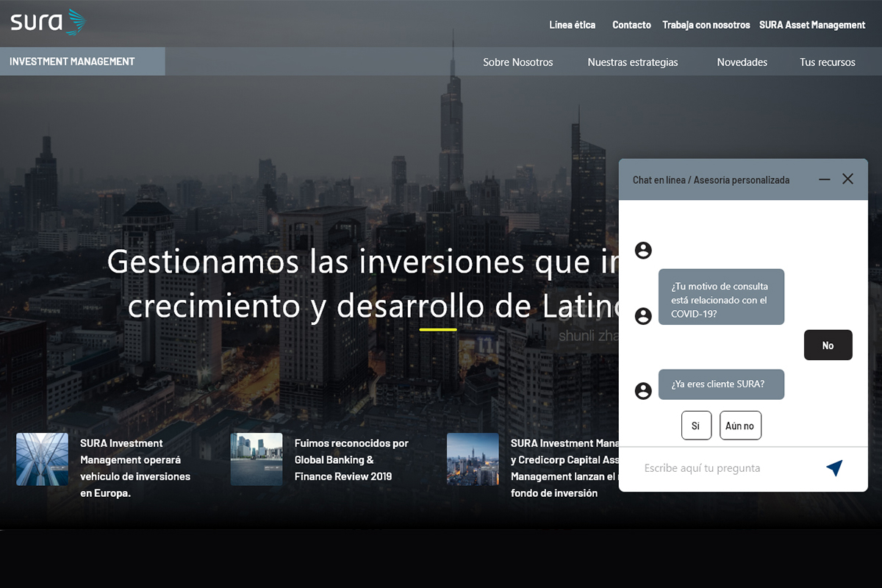Image resolution: width=882 pixels, height=588 pixels.
Task: Click the 'No' reply bubble
Action: click(x=828, y=345)
